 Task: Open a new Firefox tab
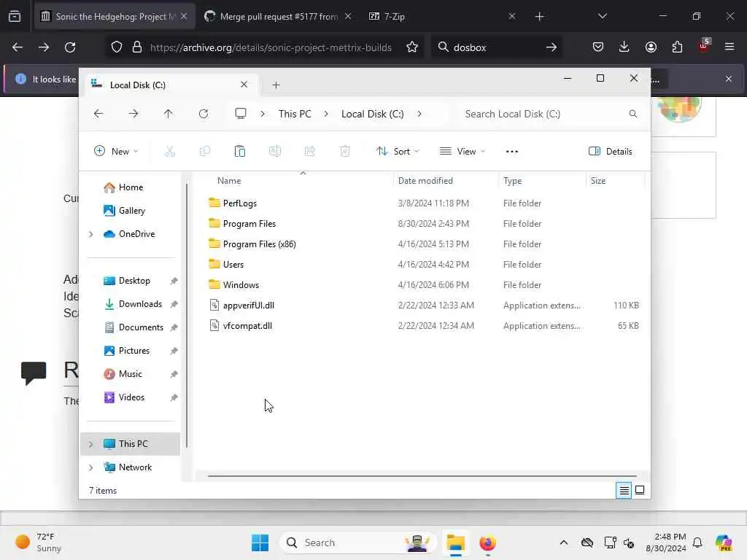click(539, 17)
